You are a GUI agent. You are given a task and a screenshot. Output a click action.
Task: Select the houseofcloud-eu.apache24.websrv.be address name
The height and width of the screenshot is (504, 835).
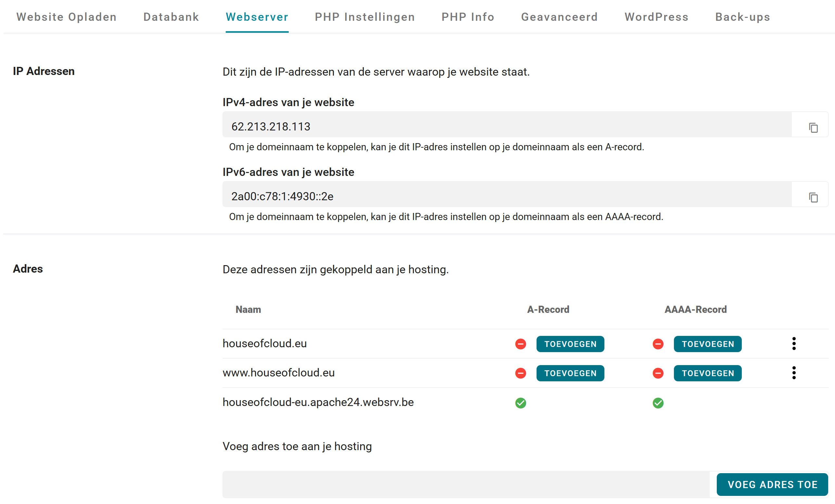click(x=318, y=402)
